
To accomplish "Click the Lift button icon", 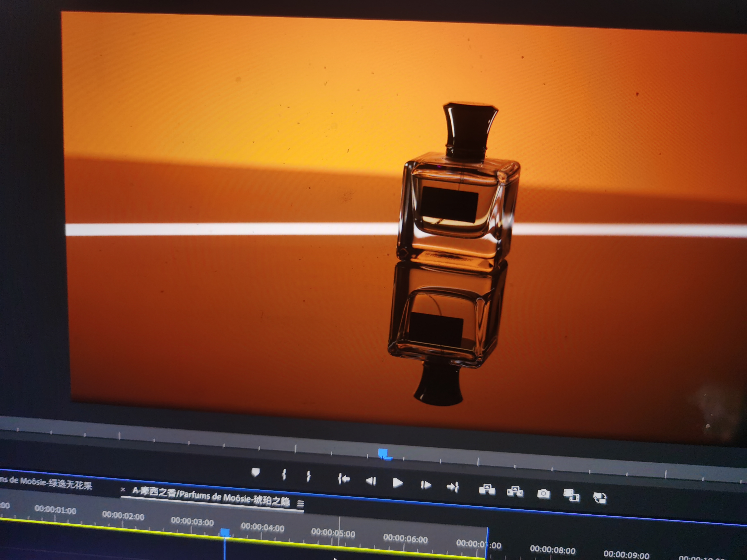I will (487, 489).
